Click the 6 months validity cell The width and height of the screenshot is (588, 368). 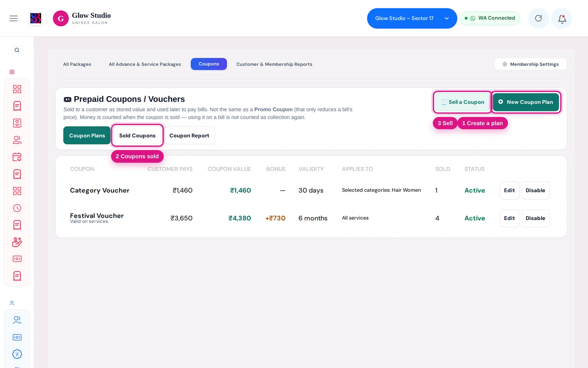click(313, 218)
